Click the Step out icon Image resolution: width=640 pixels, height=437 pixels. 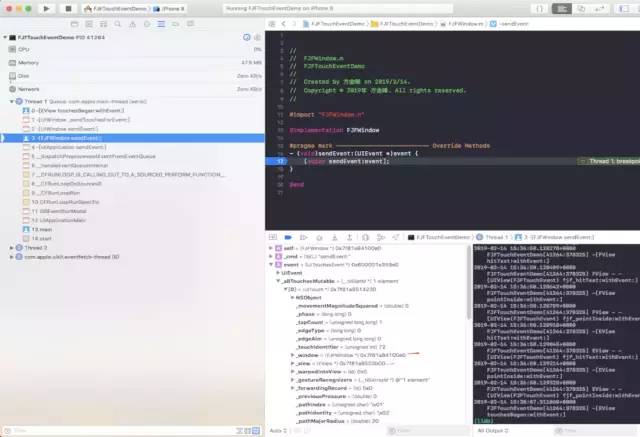point(349,237)
